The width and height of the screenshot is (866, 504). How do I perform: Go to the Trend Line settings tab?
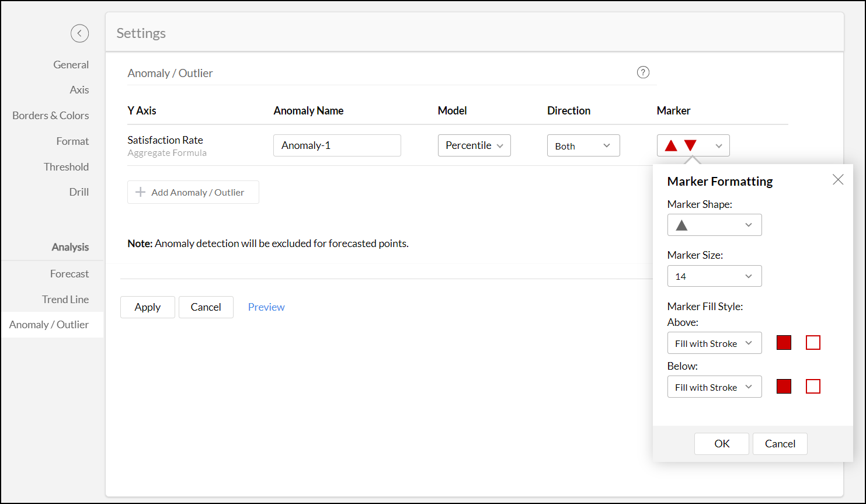(x=65, y=299)
